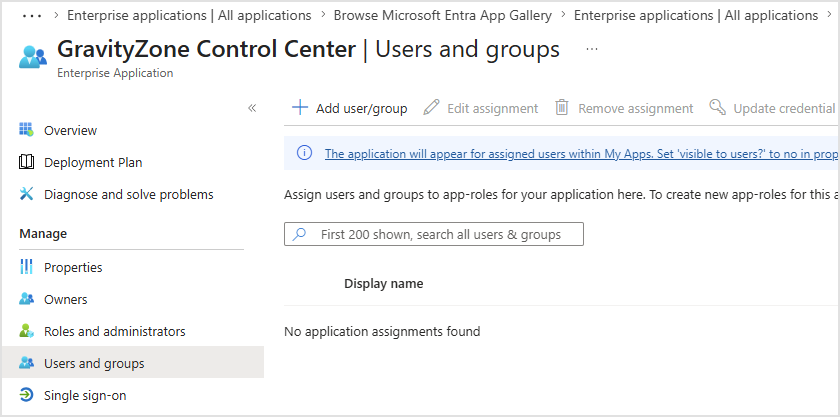Click the key icon for Update credential
840x417 pixels.
tap(717, 107)
